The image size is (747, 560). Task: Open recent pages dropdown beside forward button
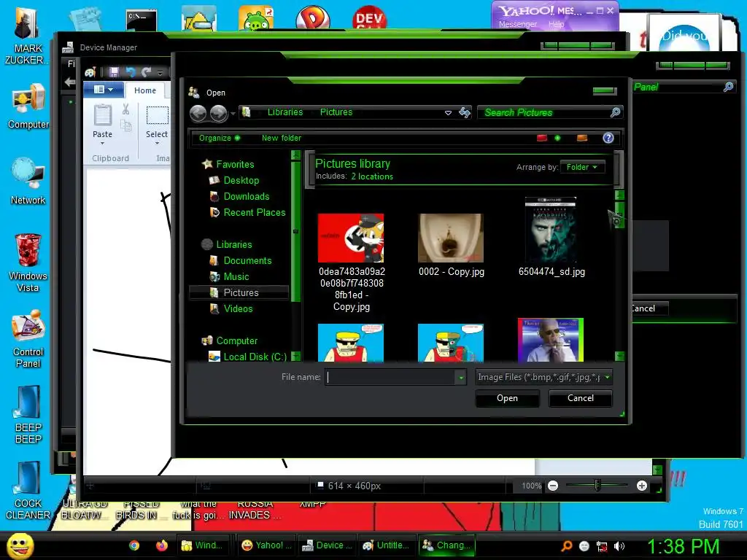point(233,113)
